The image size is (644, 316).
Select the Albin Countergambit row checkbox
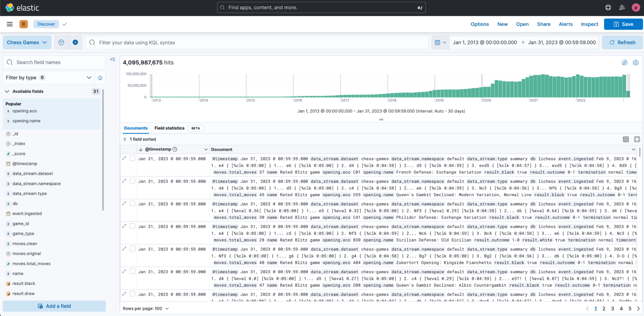pyautogui.click(x=132, y=271)
